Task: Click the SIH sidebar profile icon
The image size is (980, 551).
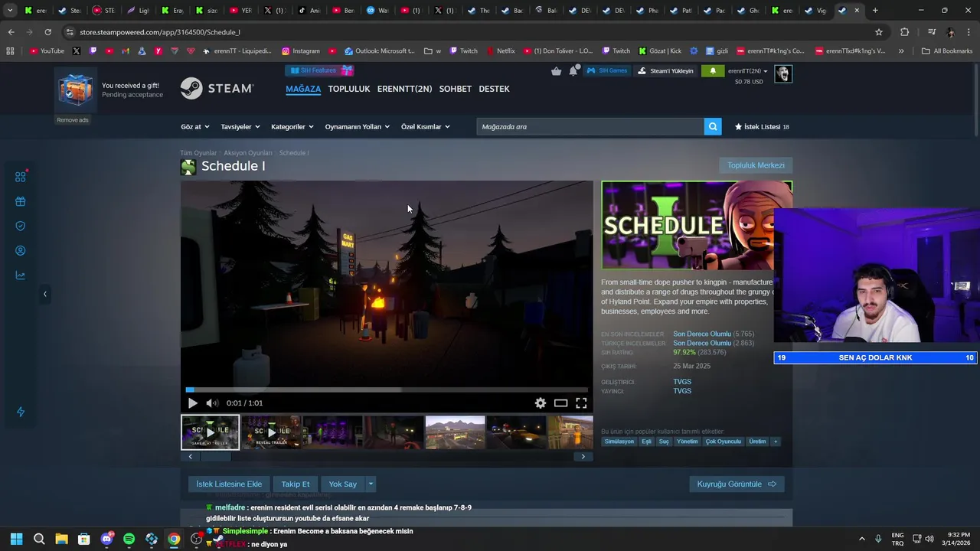Action: 21,250
